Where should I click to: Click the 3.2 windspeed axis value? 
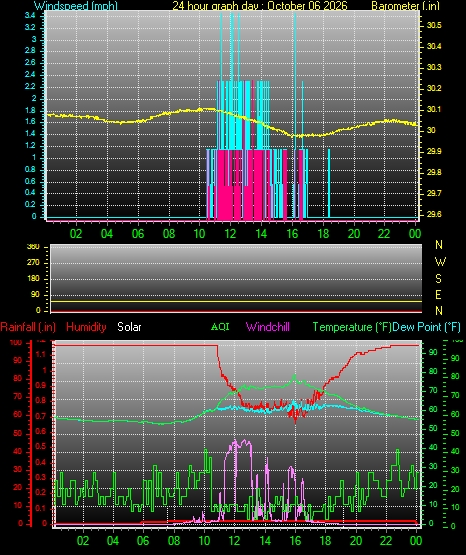tap(30, 27)
